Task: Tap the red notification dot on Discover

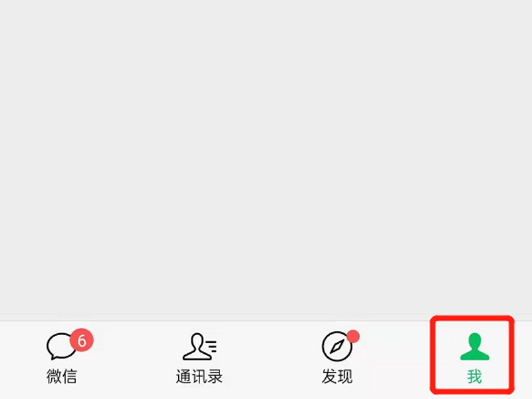Action: click(353, 336)
